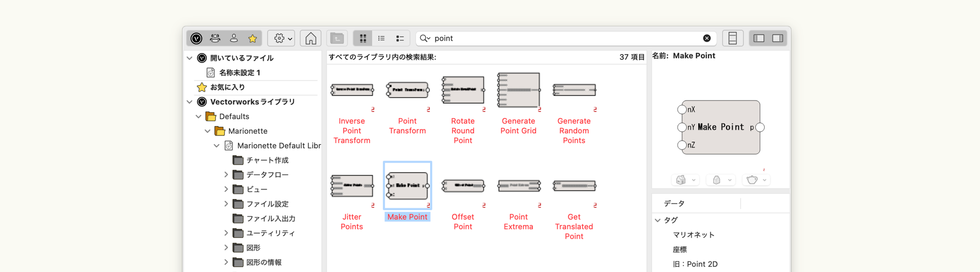Toggle the right preview panel visibility
This screenshot has height=272, width=980.
pos(778,38)
